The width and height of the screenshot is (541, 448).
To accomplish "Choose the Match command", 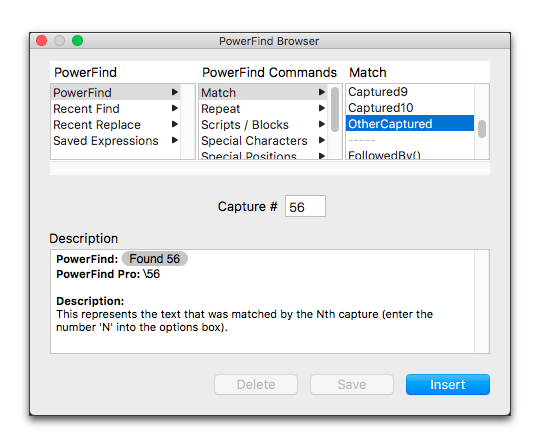I will click(263, 92).
